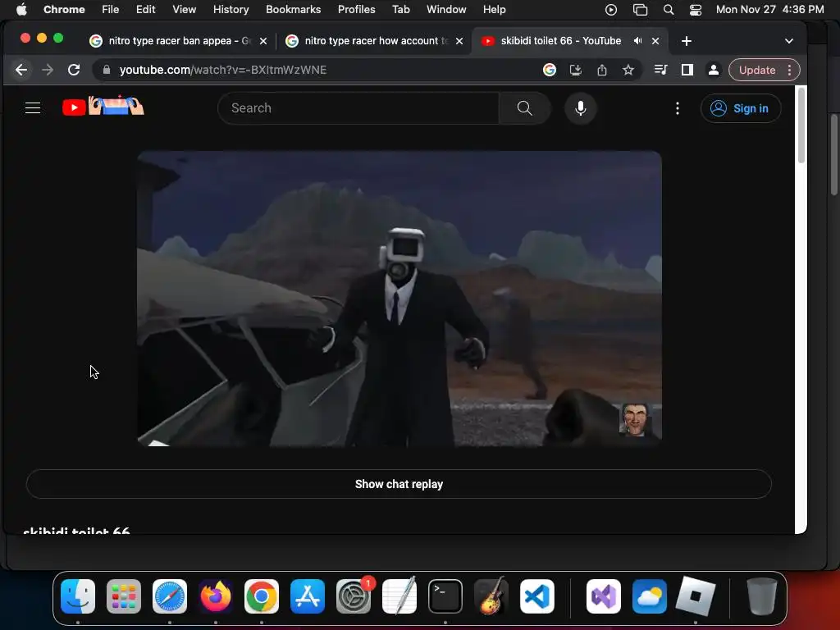
Task: Click the page vertical scrollbar
Action: [x=801, y=126]
